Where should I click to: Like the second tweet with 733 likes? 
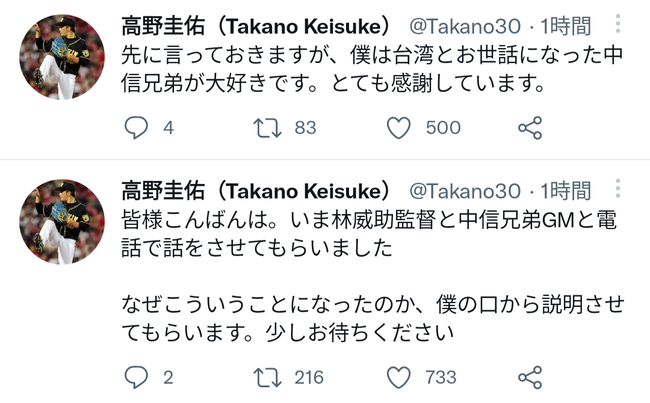[399, 377]
